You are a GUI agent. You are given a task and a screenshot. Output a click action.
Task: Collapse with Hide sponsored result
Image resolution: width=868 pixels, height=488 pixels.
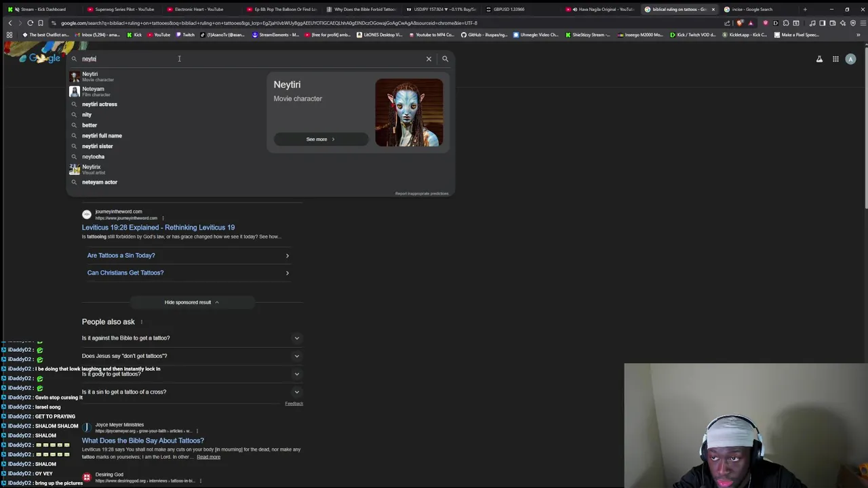pos(191,302)
